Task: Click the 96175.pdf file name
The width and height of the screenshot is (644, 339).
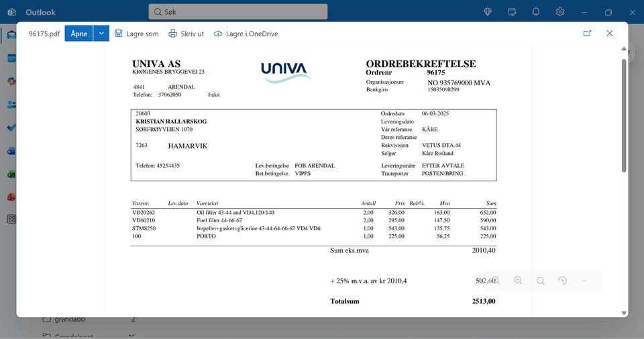Action: coord(44,34)
